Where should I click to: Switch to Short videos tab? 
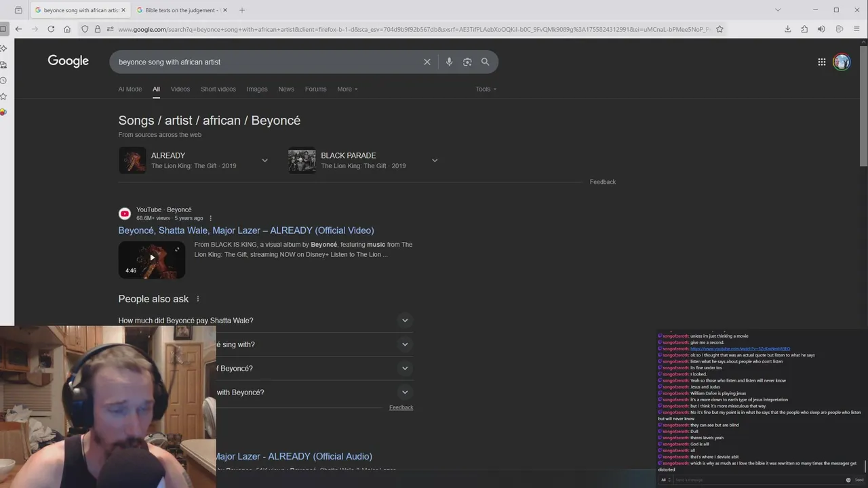pyautogui.click(x=218, y=89)
